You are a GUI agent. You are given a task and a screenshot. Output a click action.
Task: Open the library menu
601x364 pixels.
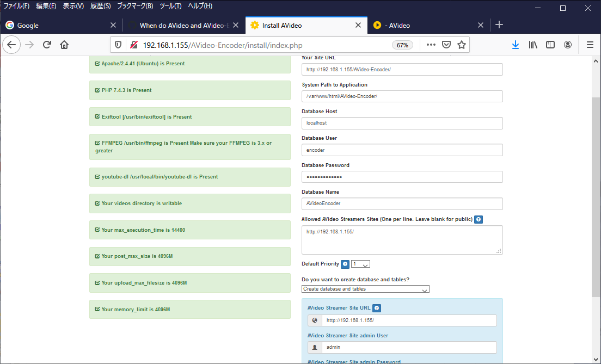click(533, 45)
